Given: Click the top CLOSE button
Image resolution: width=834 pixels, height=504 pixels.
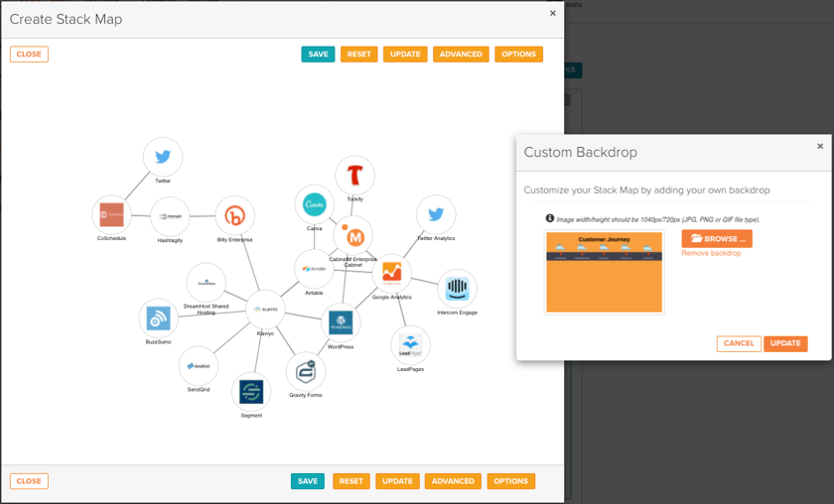Looking at the screenshot, I should [29, 55].
